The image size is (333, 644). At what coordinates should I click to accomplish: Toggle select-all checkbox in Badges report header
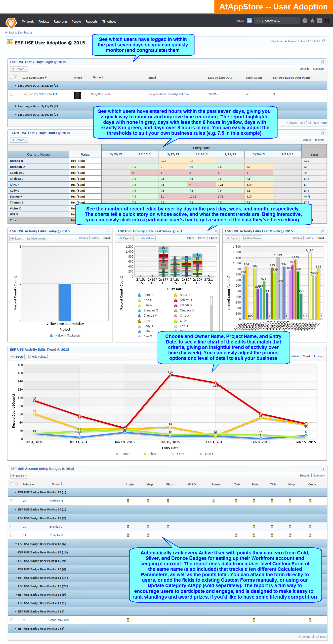pos(12,484)
